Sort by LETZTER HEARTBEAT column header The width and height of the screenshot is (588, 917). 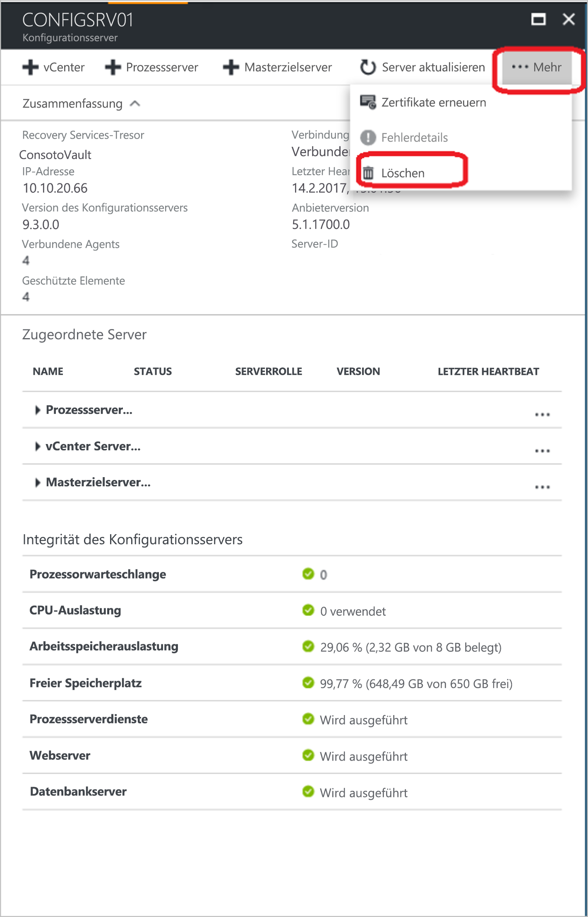click(488, 372)
